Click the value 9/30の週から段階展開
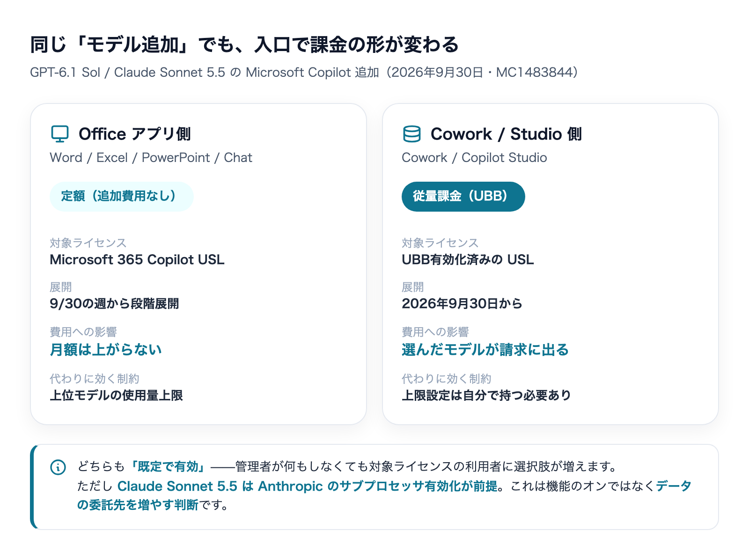This screenshot has width=749, height=560. 114,303
